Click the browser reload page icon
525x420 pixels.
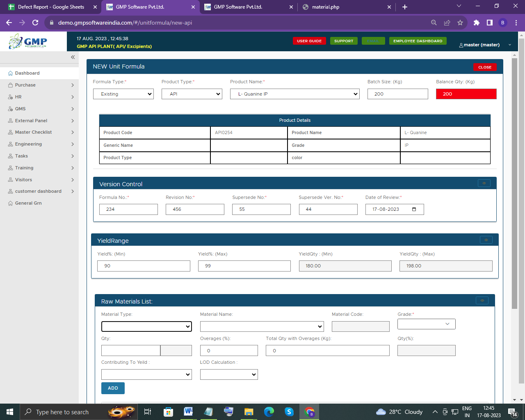35,23
